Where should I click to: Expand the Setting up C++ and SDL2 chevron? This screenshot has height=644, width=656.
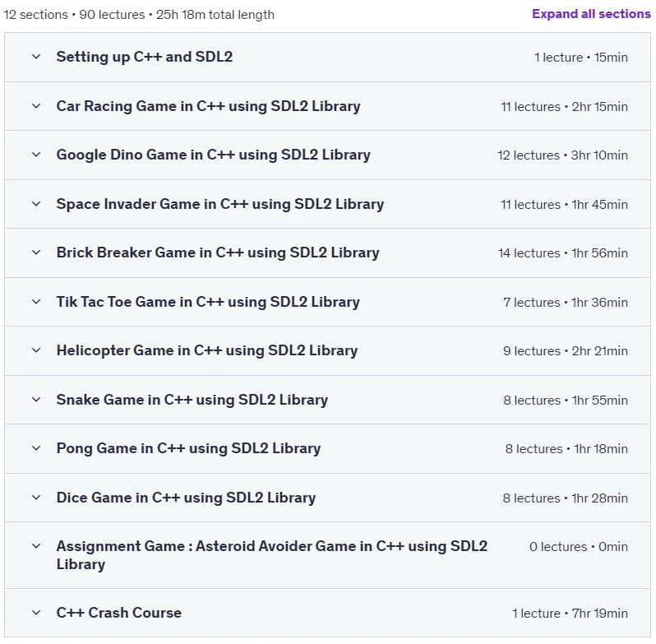tap(36, 57)
